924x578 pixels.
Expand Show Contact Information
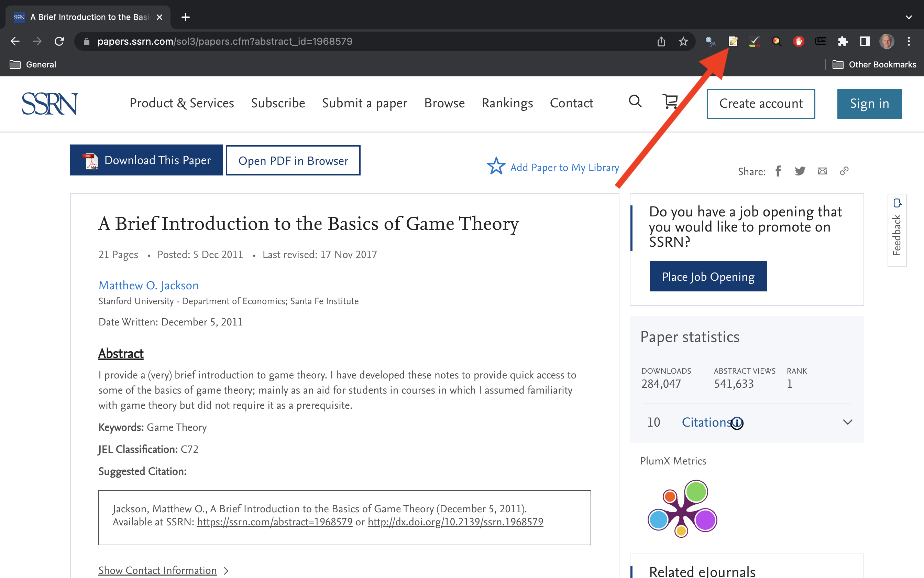click(x=163, y=570)
